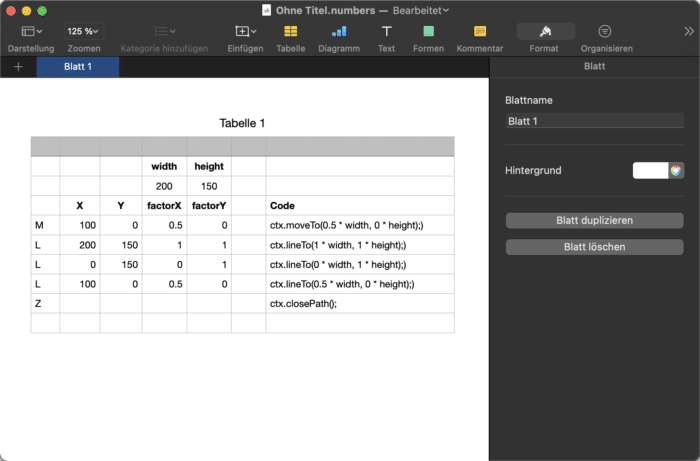Open the Organisieren panel icon
This screenshot has height=461, width=700.
tap(605, 31)
